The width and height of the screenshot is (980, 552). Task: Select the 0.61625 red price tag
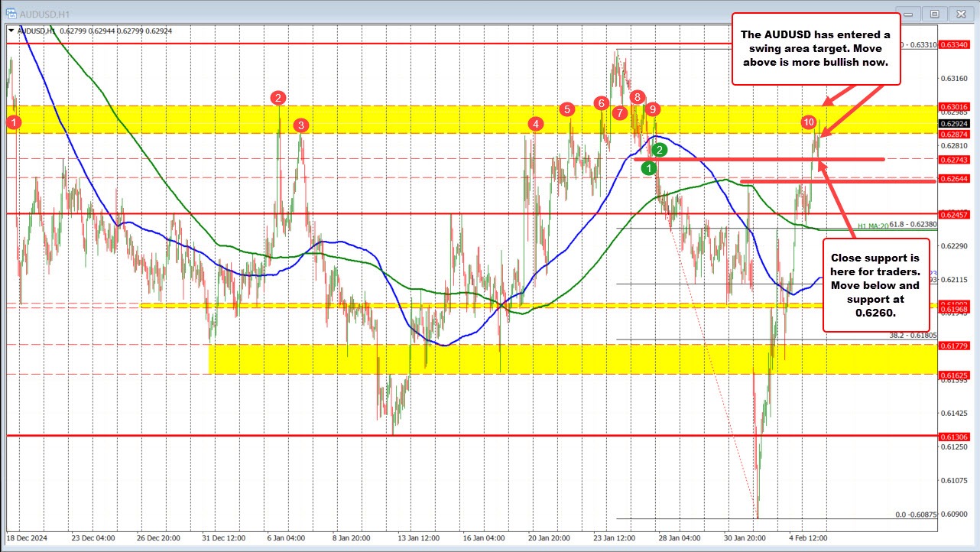pos(954,375)
